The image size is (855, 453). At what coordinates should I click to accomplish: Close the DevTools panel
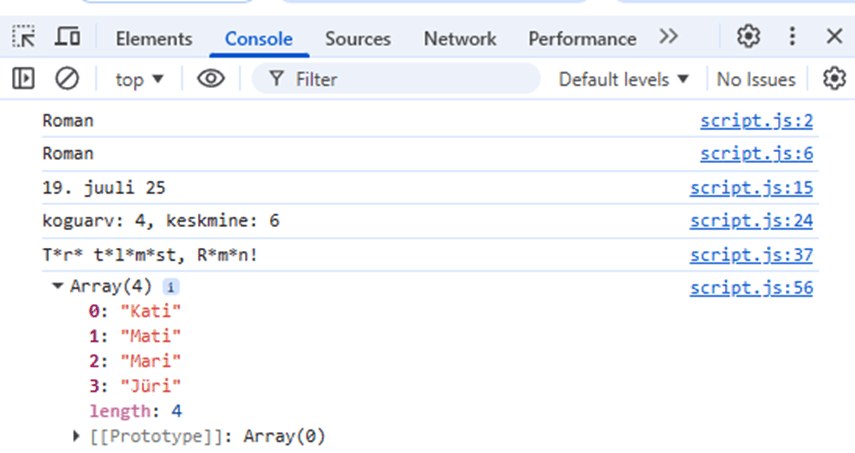[x=834, y=37]
